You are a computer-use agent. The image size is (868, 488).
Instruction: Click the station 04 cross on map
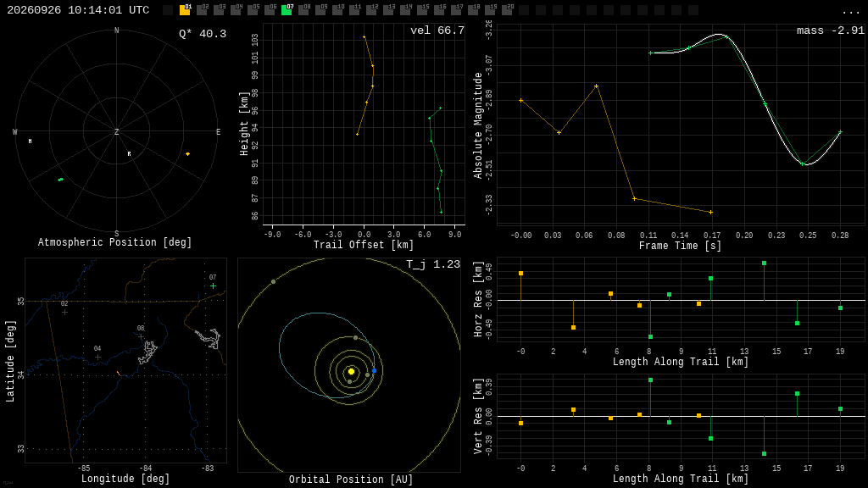click(97, 358)
